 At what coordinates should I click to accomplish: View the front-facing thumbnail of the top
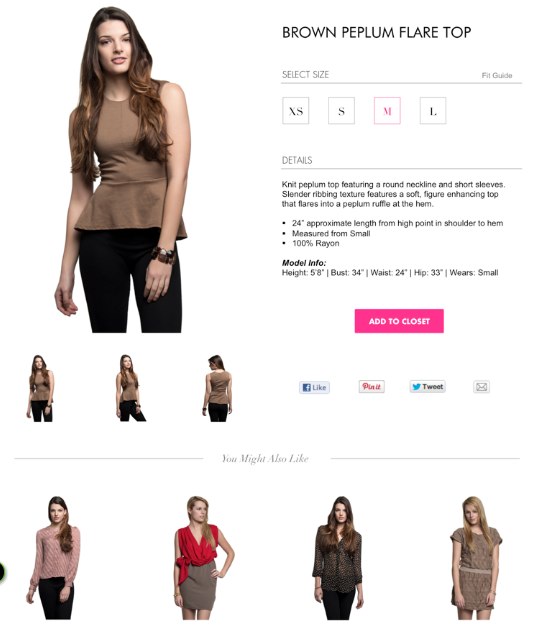(x=40, y=388)
